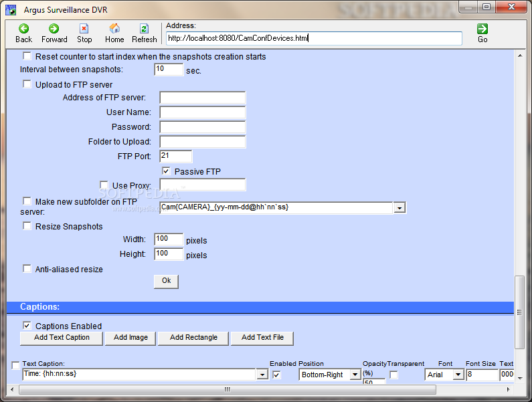The image size is (532, 402).
Task: Click the vertical scrollbar down arrow
Action: click(x=519, y=378)
